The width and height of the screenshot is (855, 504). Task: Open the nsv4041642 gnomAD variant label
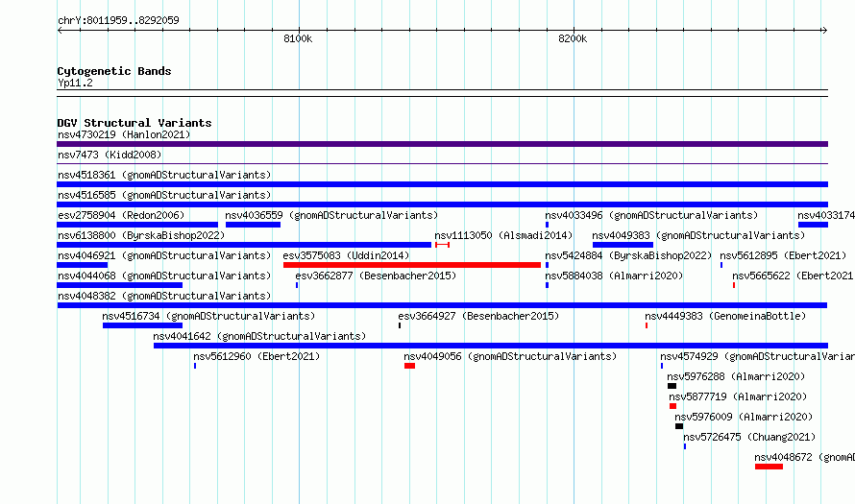pyautogui.click(x=259, y=336)
